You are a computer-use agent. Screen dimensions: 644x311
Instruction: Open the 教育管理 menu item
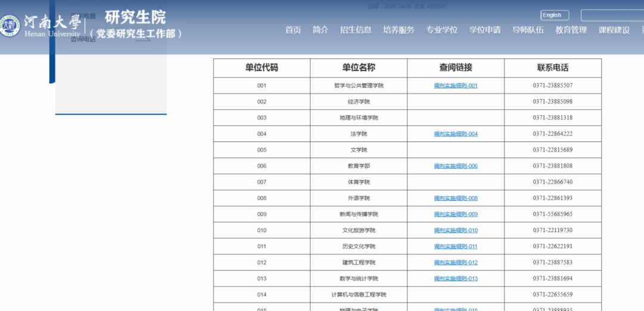[571, 30]
